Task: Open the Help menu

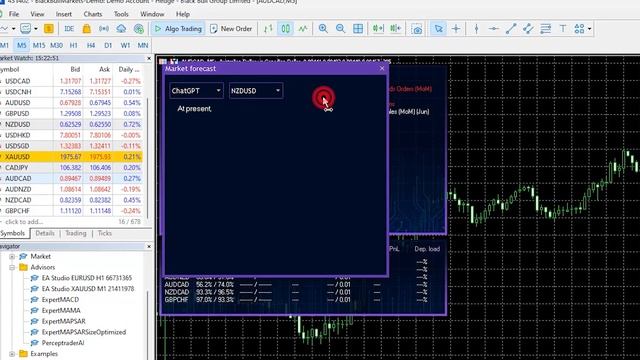Action: point(183,14)
